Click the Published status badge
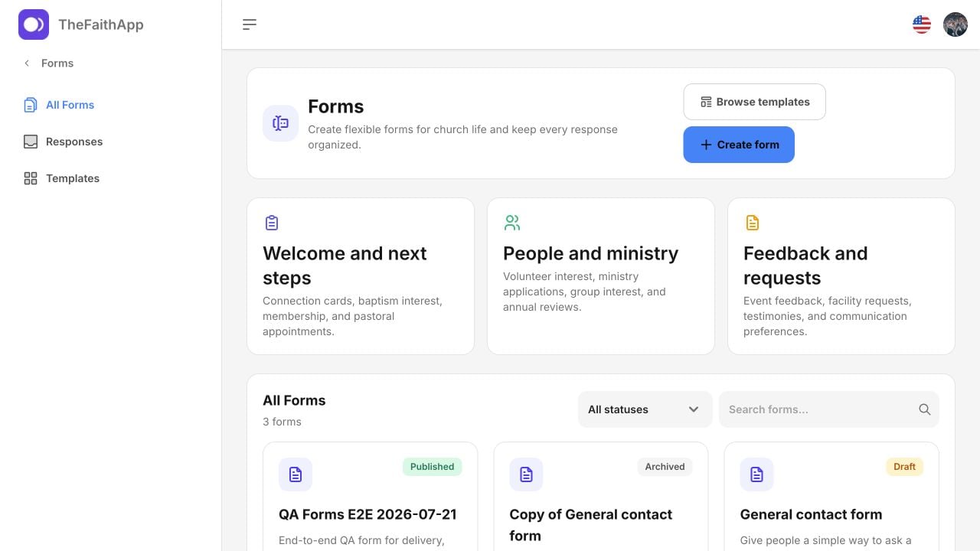 [x=432, y=467]
